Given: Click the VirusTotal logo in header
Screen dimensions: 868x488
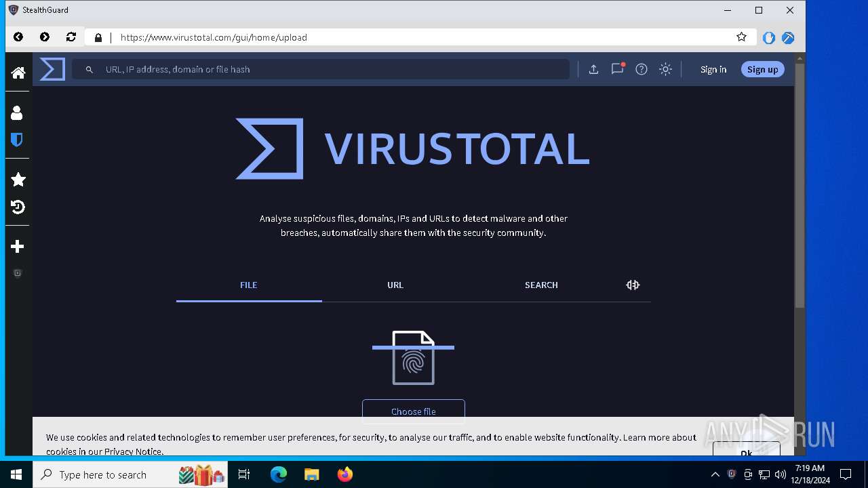Looking at the screenshot, I should pyautogui.click(x=52, y=69).
